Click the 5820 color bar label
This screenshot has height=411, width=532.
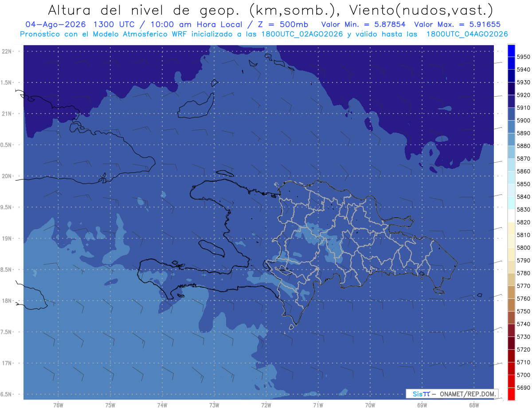523,222
